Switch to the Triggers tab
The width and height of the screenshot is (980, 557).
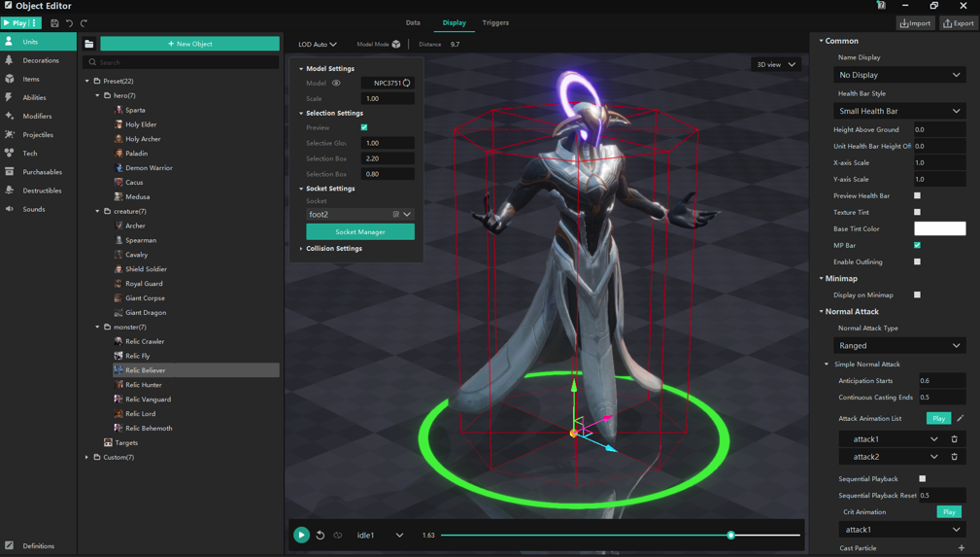tap(495, 23)
